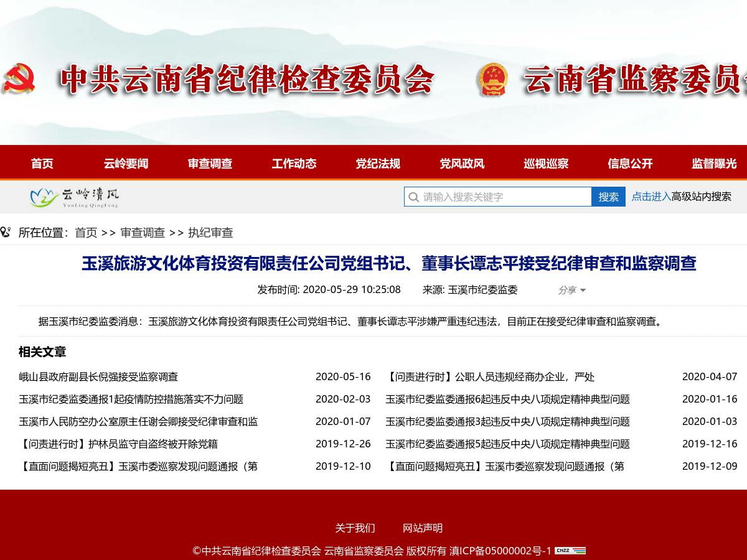This screenshot has height=560, width=747.
Task: Click the CNZZ statistics badge in footer
Action: (x=570, y=551)
